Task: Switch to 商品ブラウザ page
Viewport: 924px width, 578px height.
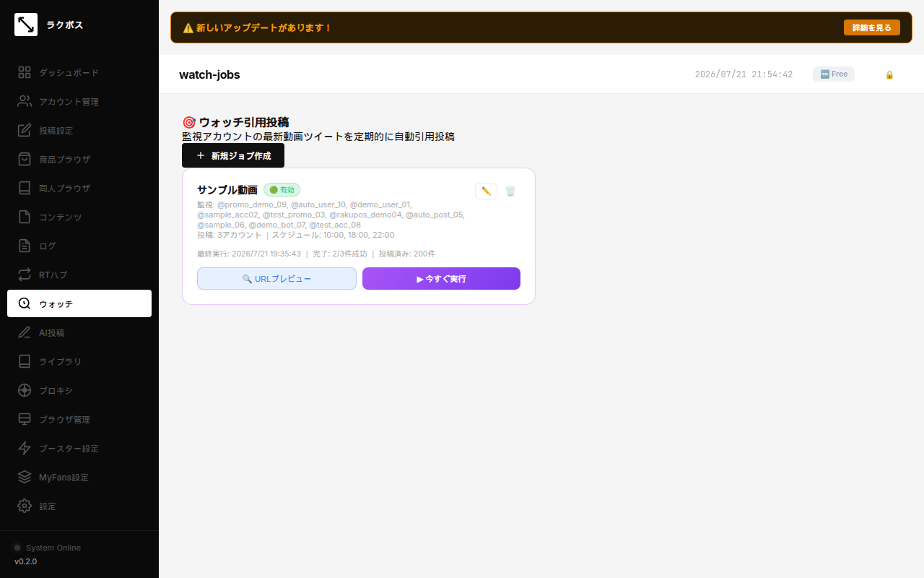Action: pyautogui.click(x=79, y=159)
